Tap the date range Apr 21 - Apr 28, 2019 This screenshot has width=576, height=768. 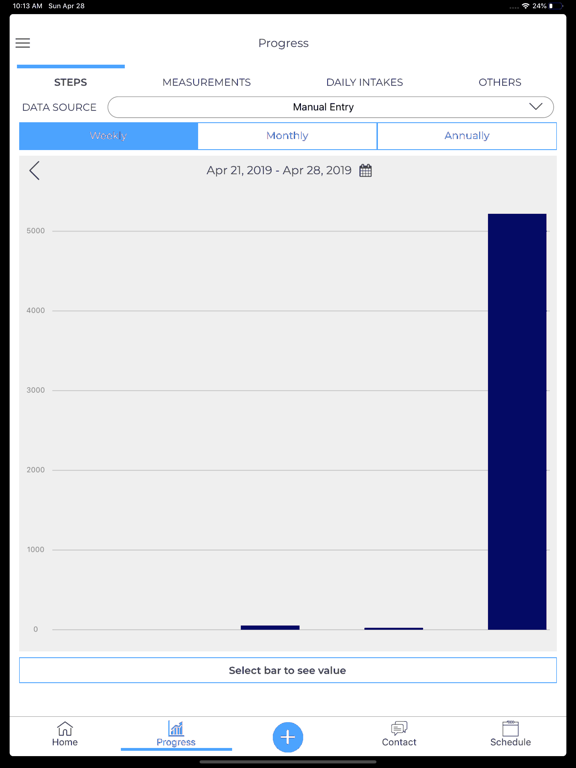279,170
